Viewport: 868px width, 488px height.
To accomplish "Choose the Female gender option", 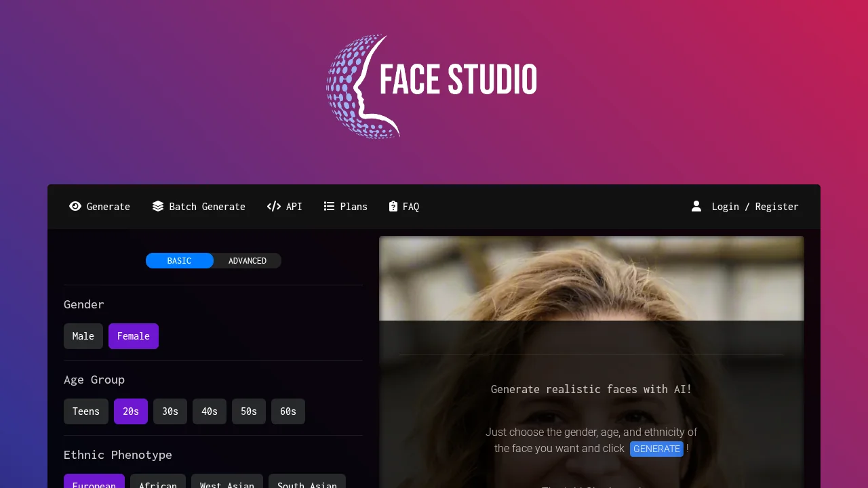I will pos(133,335).
